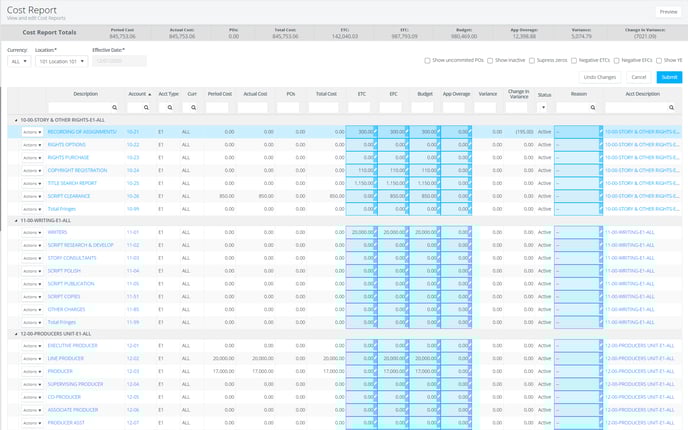688x430 pixels.
Task: Click the Description column search icon
Action: (x=115, y=108)
